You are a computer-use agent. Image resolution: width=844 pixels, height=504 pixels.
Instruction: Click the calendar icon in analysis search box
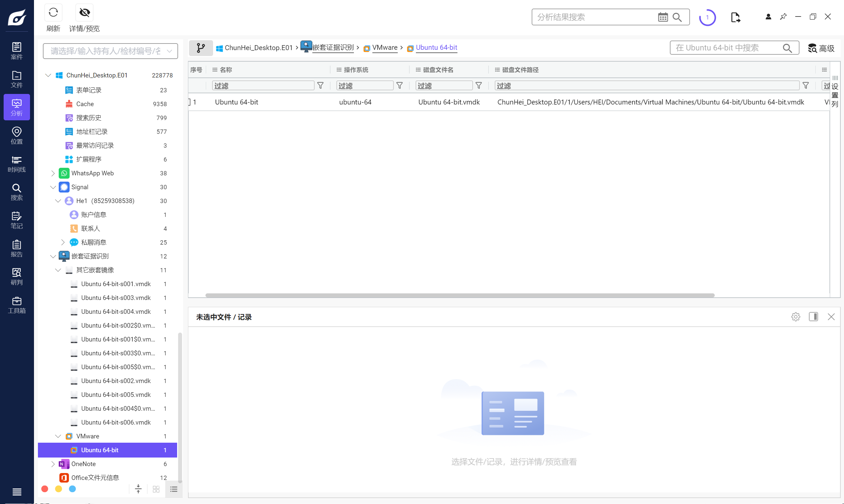pos(663,17)
